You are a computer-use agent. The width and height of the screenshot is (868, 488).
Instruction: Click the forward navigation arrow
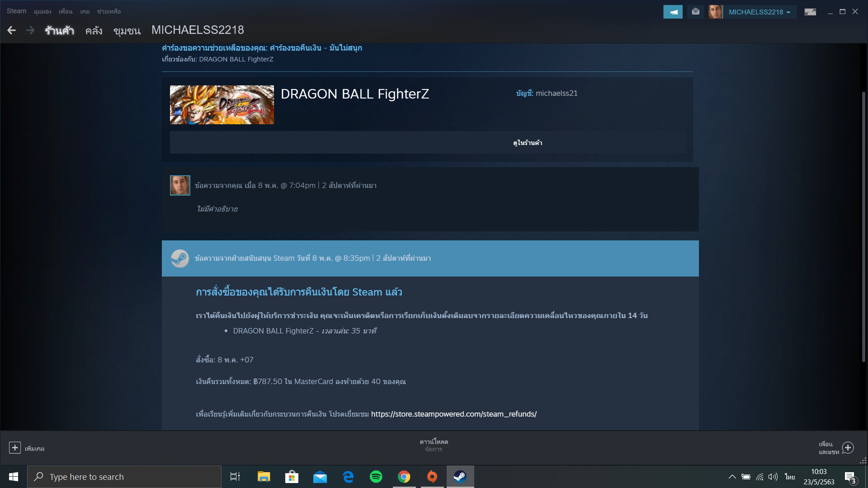(30, 30)
